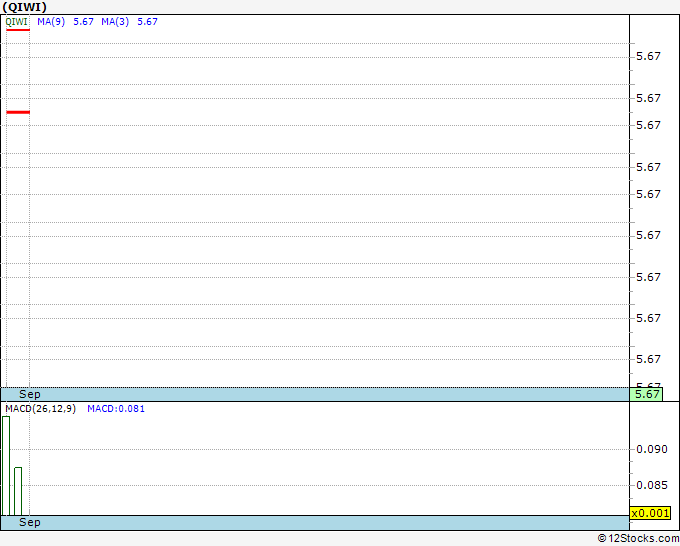Click the yellow x0.001 scale tag
This screenshot has width=680, height=546.
click(x=650, y=513)
